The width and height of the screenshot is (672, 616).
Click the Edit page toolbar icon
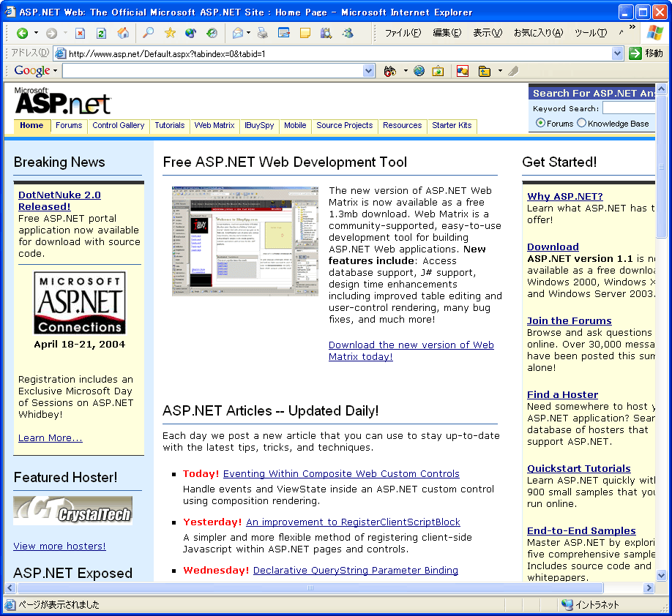(x=284, y=33)
